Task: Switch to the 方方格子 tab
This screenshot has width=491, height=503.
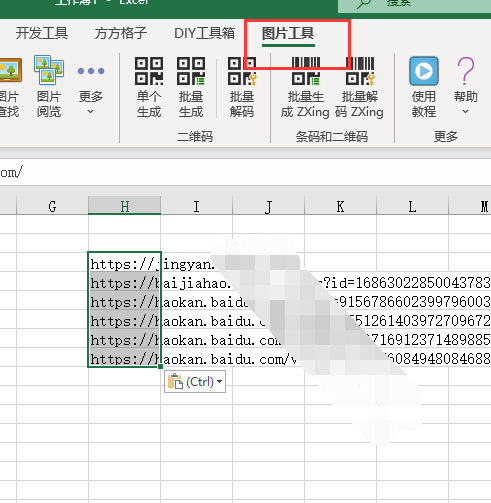Action: point(121,33)
